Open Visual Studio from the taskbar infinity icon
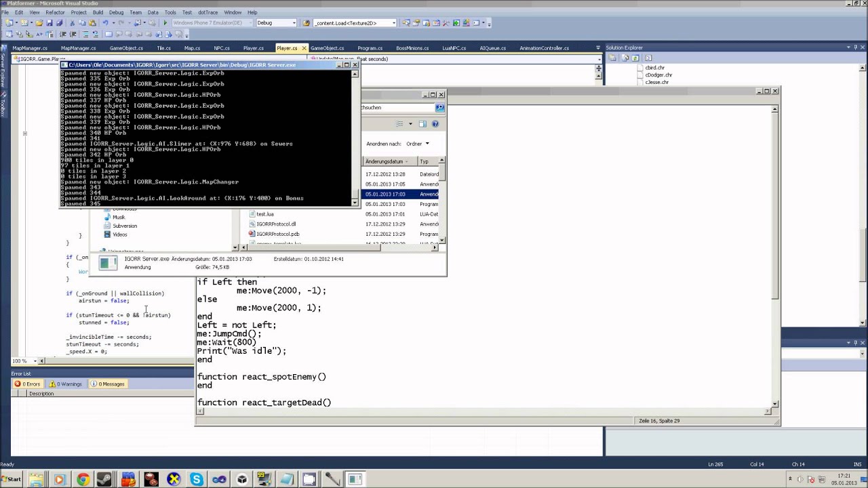The height and width of the screenshot is (488, 868). click(219, 480)
